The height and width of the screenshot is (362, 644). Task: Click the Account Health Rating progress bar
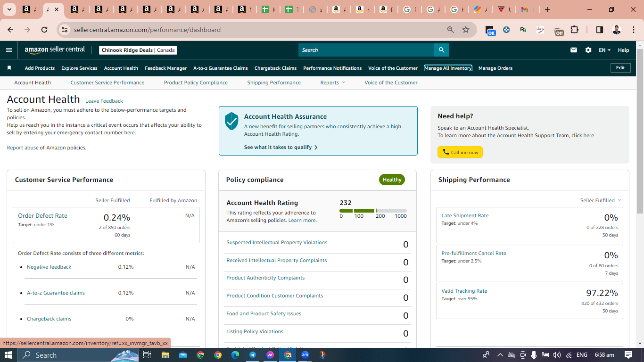(x=373, y=211)
